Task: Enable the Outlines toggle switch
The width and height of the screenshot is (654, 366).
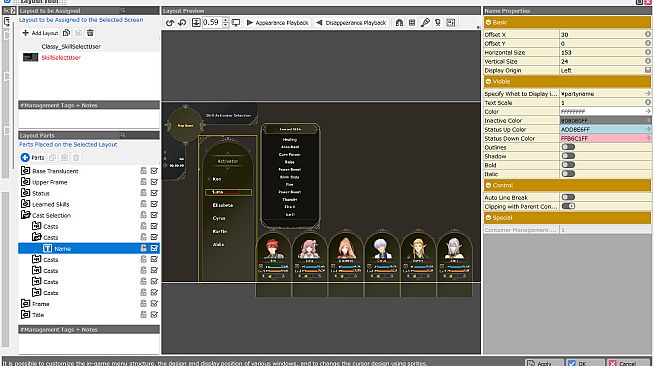Action: (568, 147)
